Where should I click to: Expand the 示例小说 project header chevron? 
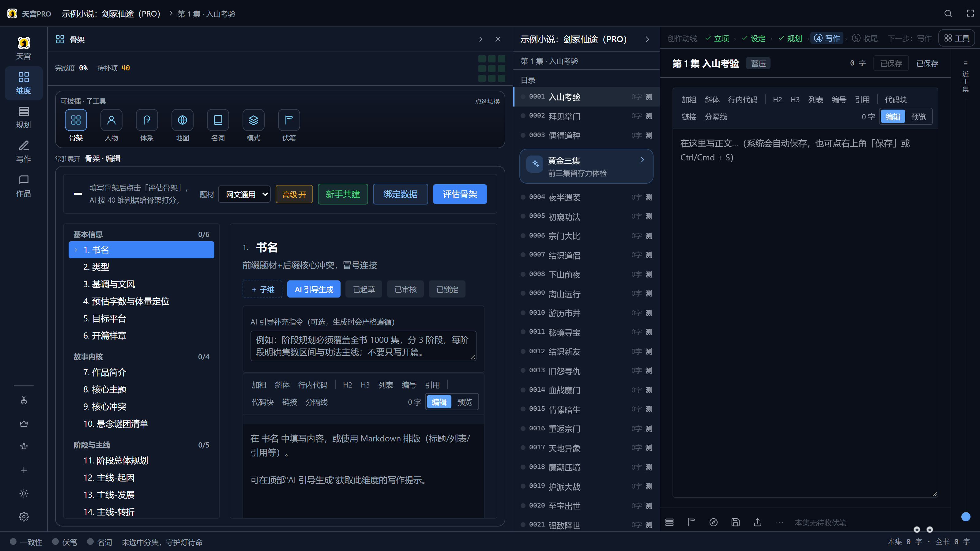click(647, 39)
